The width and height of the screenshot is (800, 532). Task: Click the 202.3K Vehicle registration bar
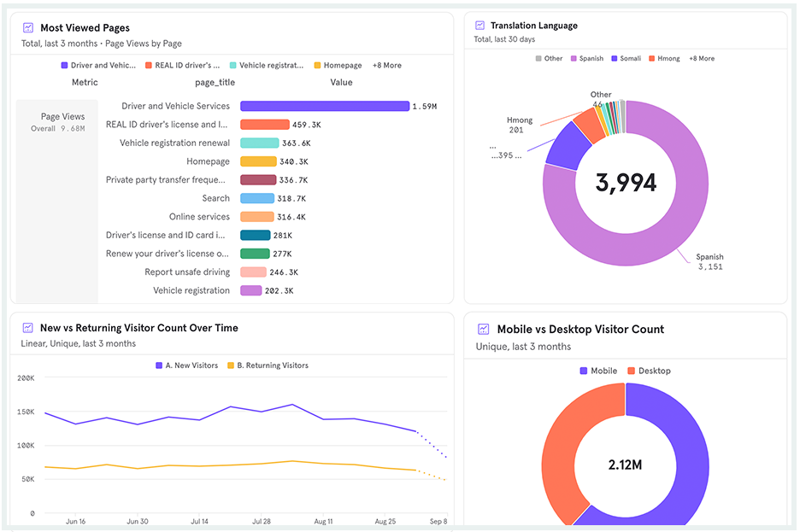pos(251,290)
